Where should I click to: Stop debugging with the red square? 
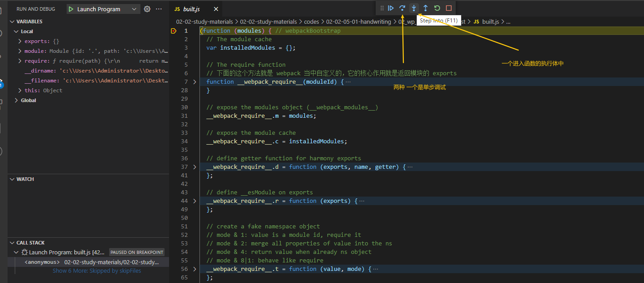pos(449,8)
